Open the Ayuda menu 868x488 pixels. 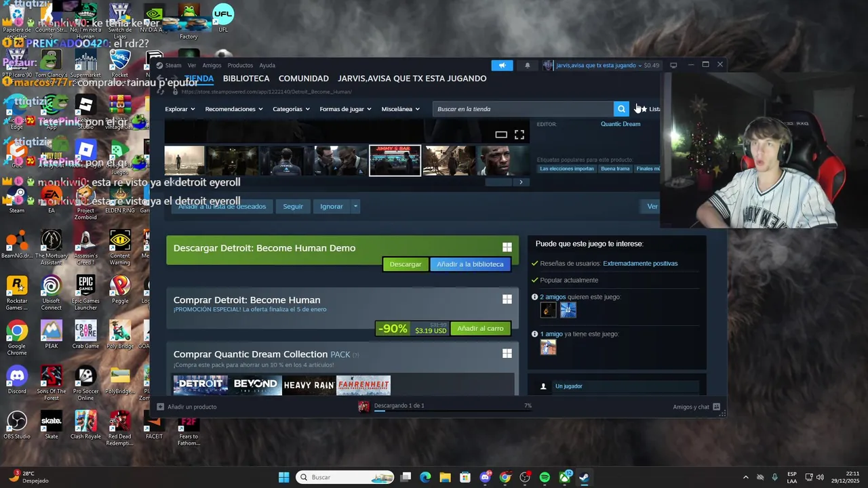point(267,65)
